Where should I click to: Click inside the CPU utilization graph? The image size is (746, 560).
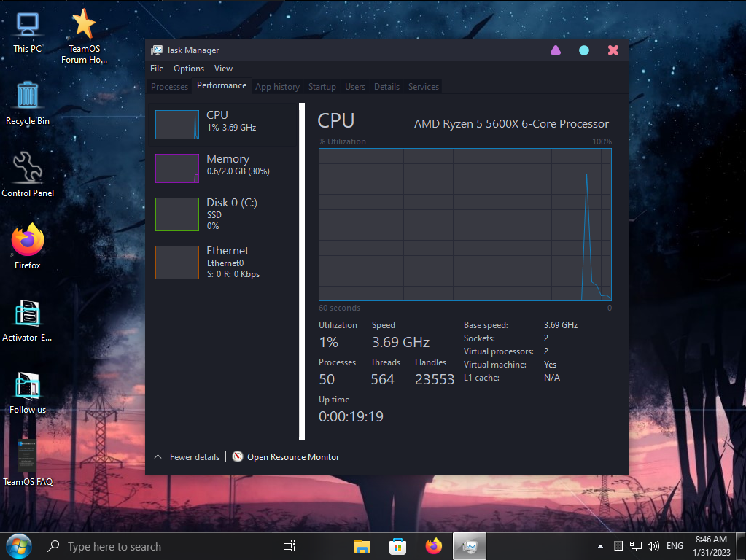[465, 225]
